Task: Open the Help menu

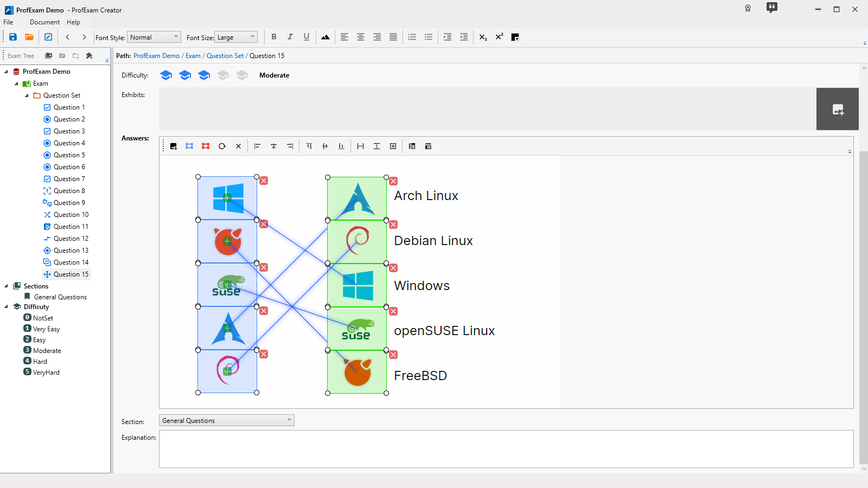Action: coord(73,22)
